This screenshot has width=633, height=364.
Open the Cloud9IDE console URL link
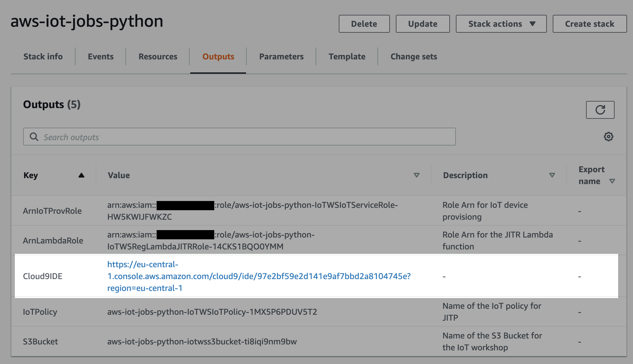point(259,276)
